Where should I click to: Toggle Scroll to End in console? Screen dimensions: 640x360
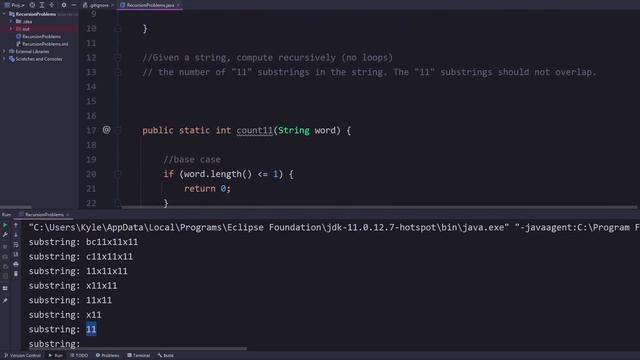[16, 254]
